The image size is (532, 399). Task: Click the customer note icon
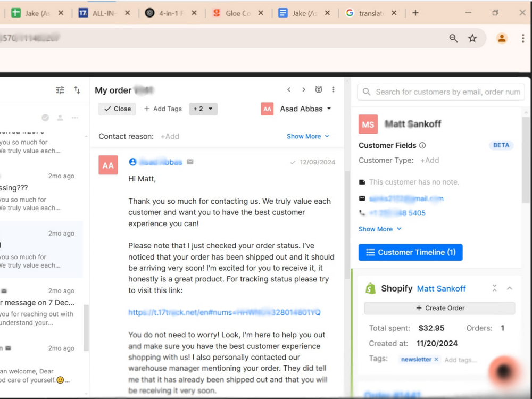(362, 182)
